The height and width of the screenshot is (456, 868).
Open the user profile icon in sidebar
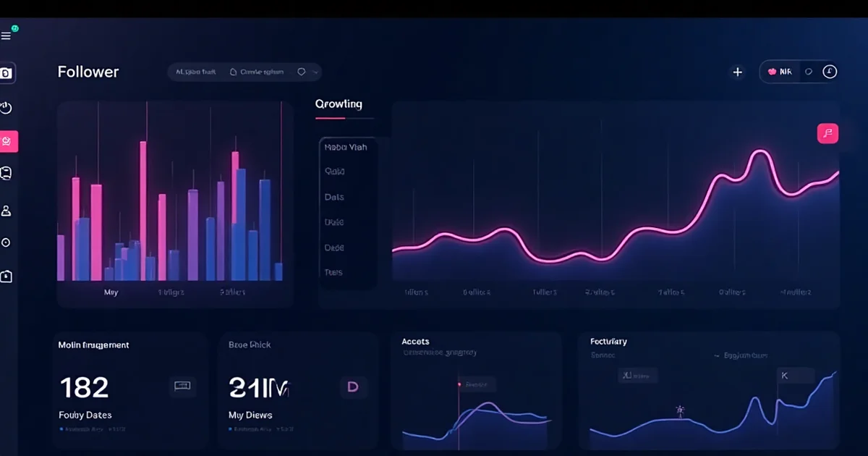click(x=7, y=211)
